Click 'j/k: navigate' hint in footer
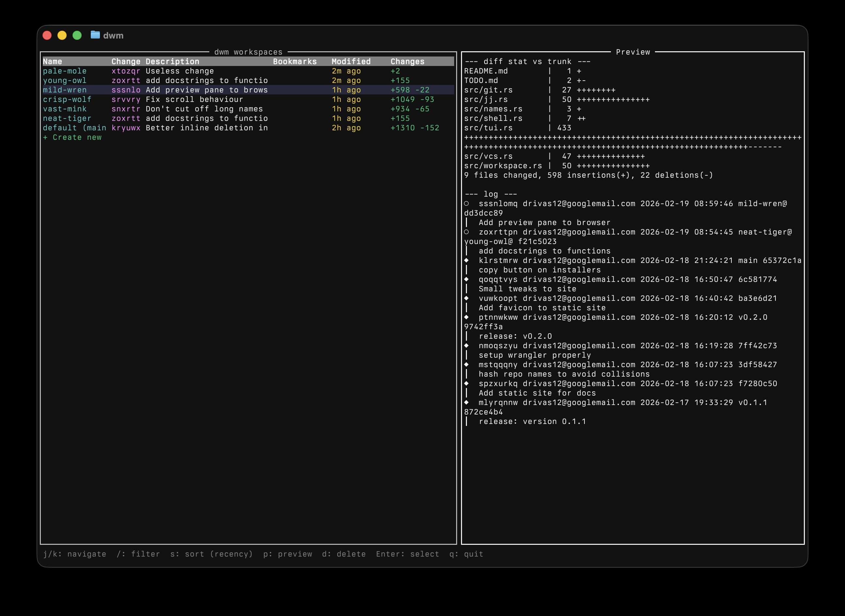The width and height of the screenshot is (845, 616). click(x=74, y=554)
